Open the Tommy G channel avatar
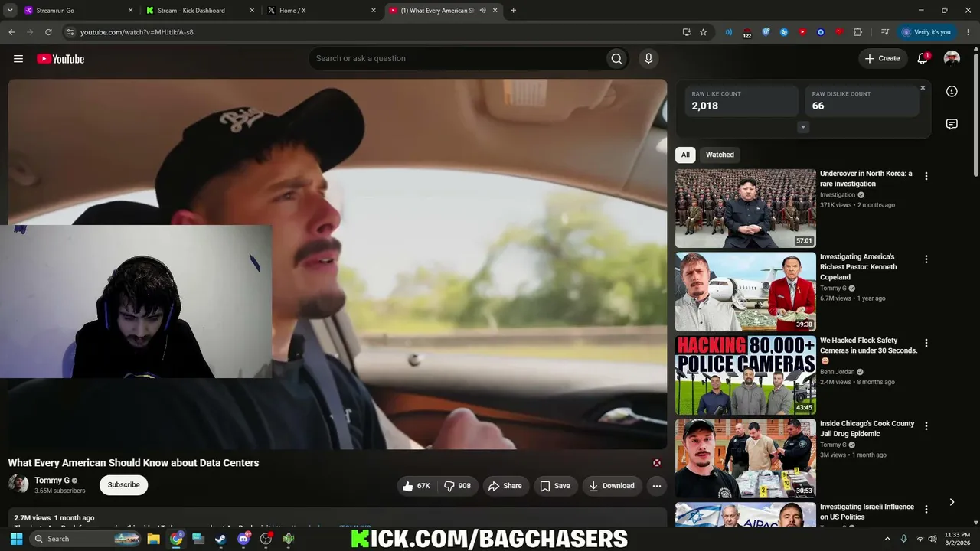The image size is (980, 551). pyautogui.click(x=18, y=484)
